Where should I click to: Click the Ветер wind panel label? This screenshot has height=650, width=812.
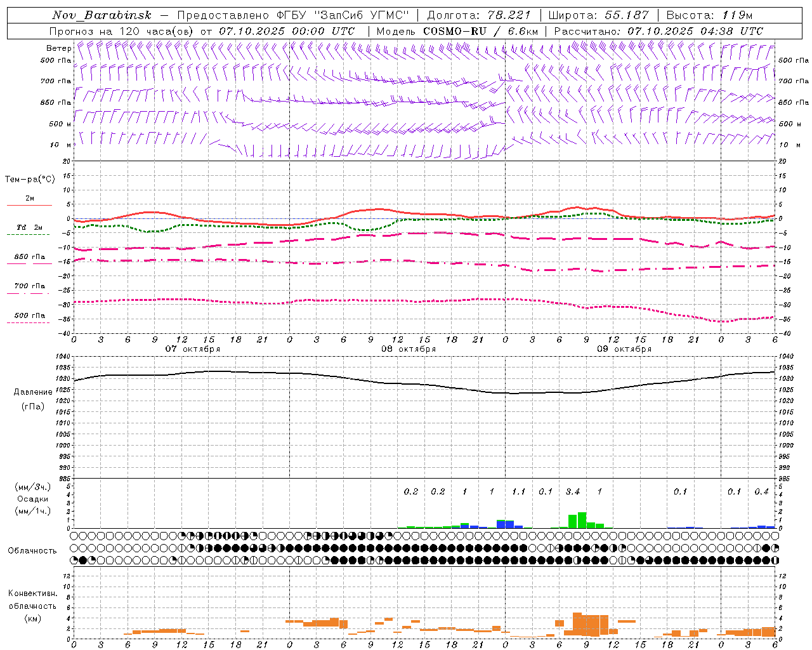(58, 48)
